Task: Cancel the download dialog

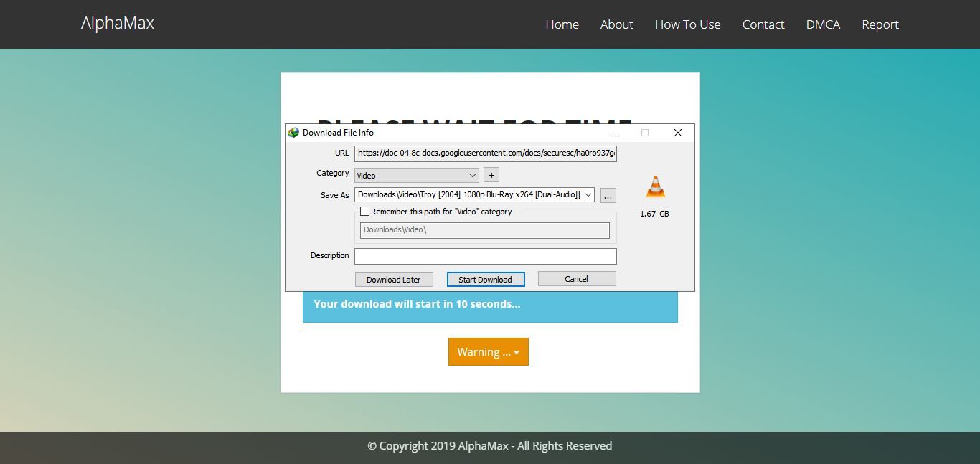Action: pos(577,279)
